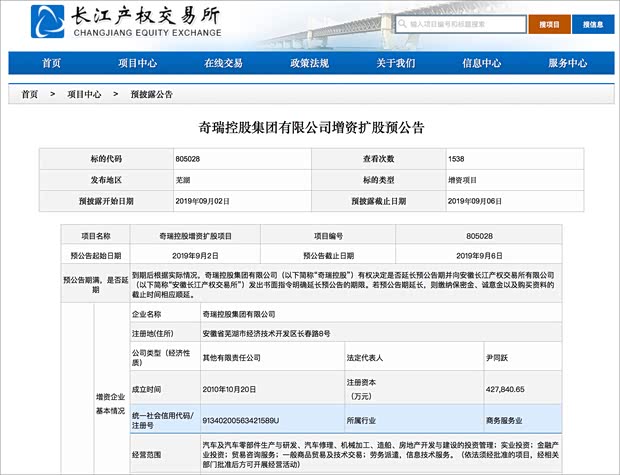Open 信息中心 navigation menu
The height and width of the screenshot is (475, 620).
481,63
